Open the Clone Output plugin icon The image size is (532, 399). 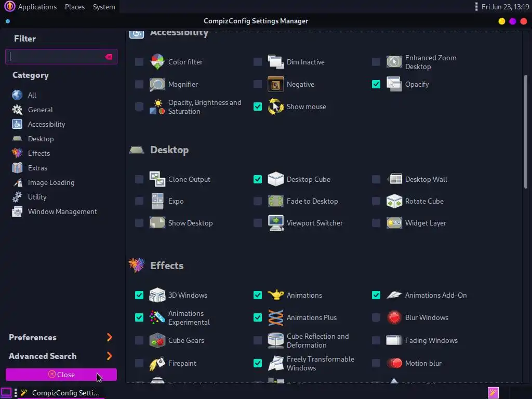click(x=157, y=179)
